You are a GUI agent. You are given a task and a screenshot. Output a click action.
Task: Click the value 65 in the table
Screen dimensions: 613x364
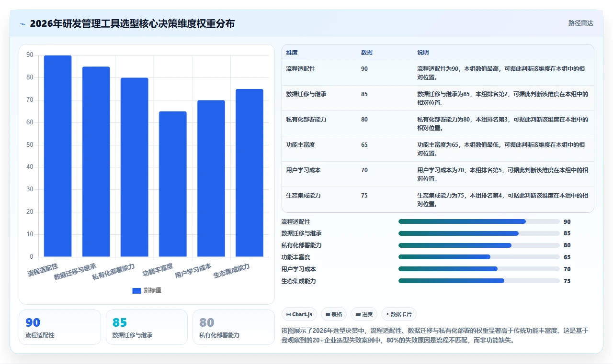tap(364, 145)
